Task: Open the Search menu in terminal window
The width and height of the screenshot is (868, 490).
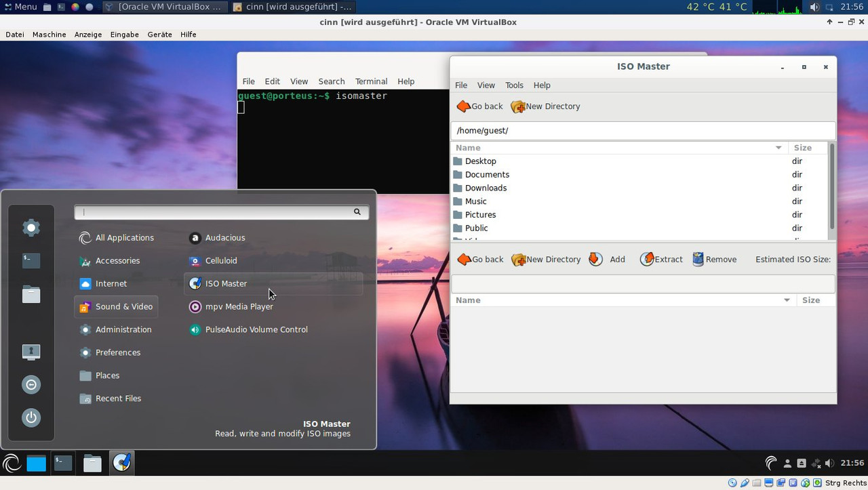Action: click(x=332, y=81)
